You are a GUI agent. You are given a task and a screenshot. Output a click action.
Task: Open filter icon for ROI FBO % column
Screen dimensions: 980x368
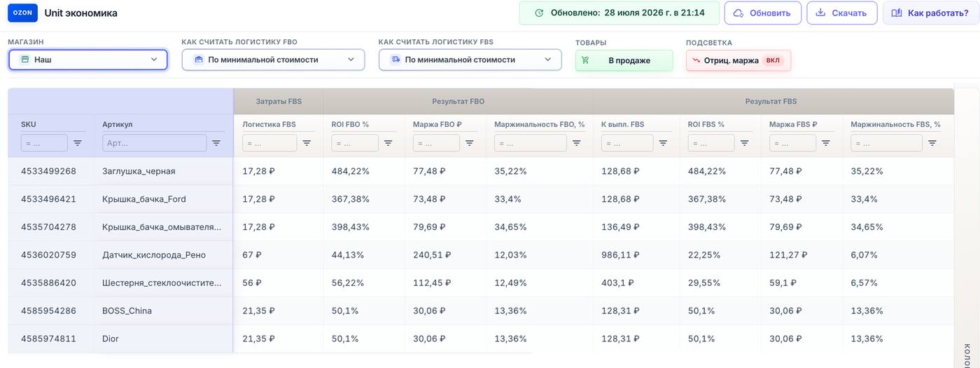388,143
